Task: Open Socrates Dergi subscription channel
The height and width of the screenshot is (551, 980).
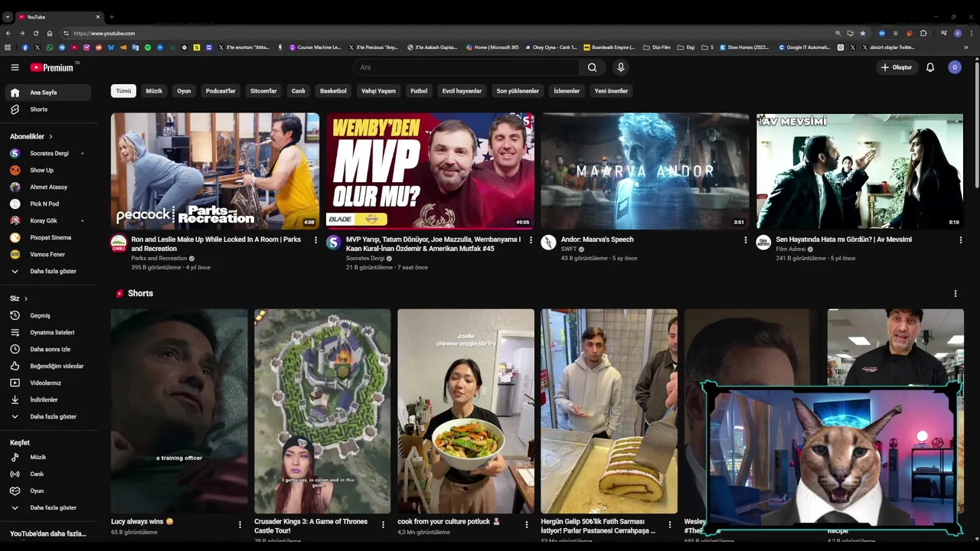Action: 48,153
